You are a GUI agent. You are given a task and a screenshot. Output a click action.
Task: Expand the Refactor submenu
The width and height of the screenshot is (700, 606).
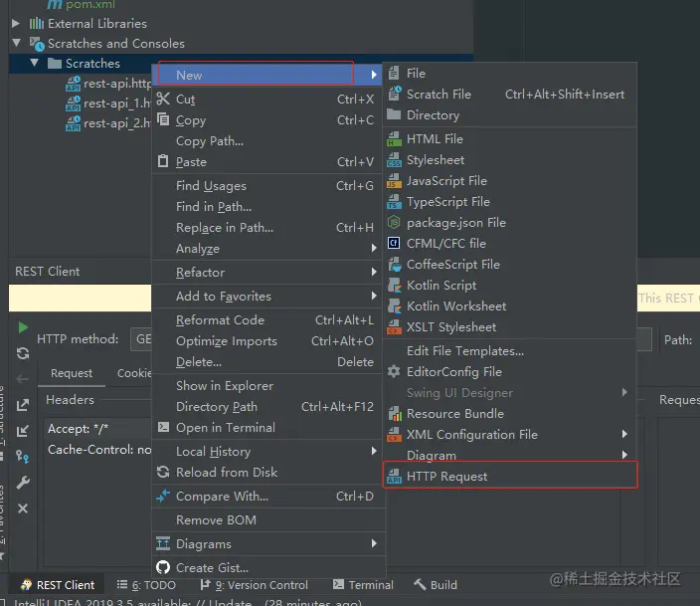(x=374, y=272)
